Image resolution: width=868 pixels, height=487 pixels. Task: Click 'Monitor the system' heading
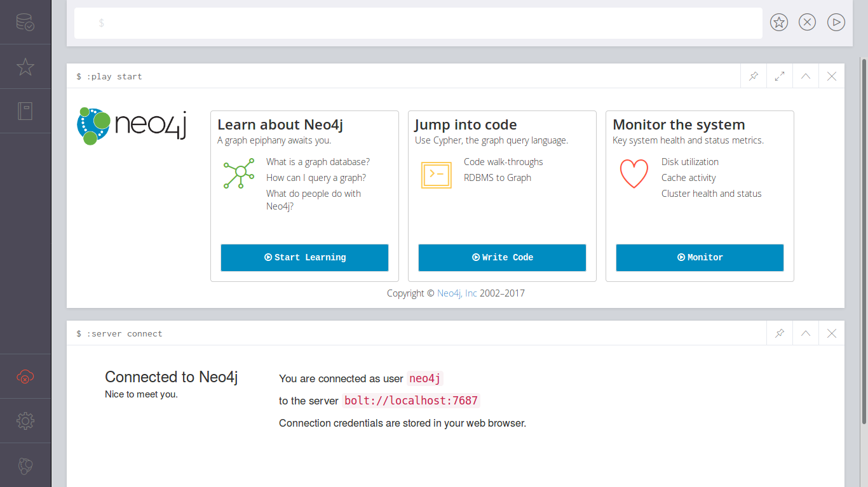pos(679,125)
